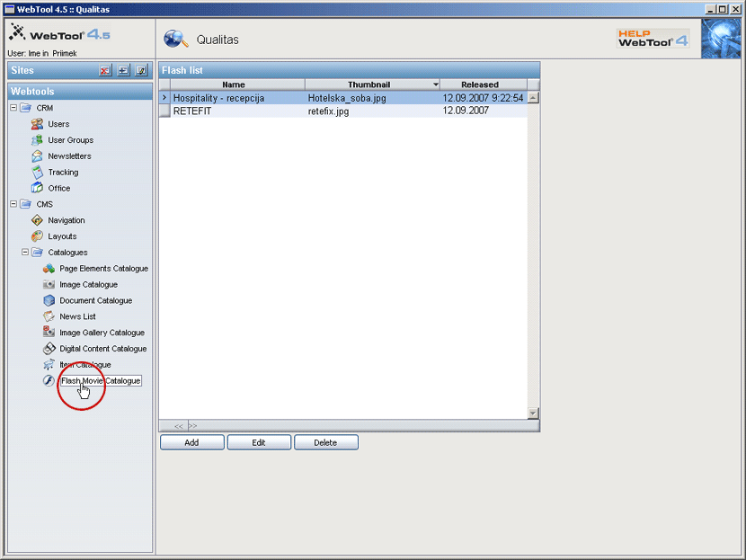Click the HELP WebTool 4 logo
The height and width of the screenshot is (560, 746).
click(653, 39)
